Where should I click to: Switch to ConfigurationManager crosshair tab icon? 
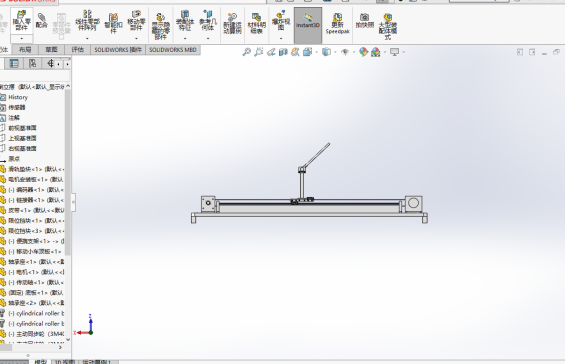point(50,64)
